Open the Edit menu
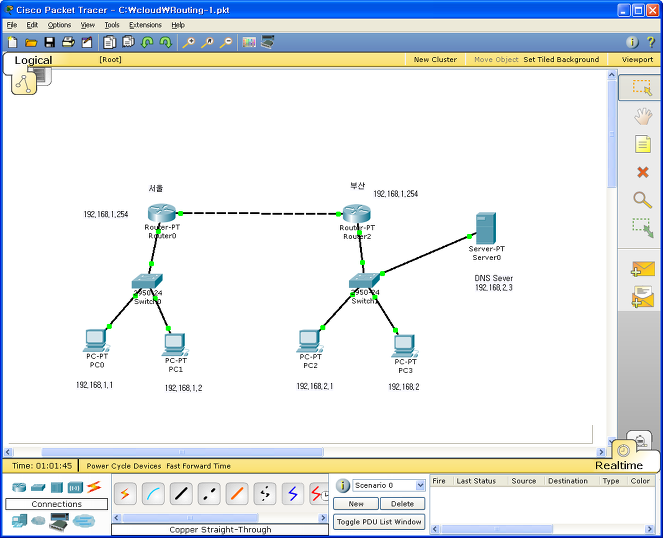Viewport: 663px width, 538px height. coord(32,25)
